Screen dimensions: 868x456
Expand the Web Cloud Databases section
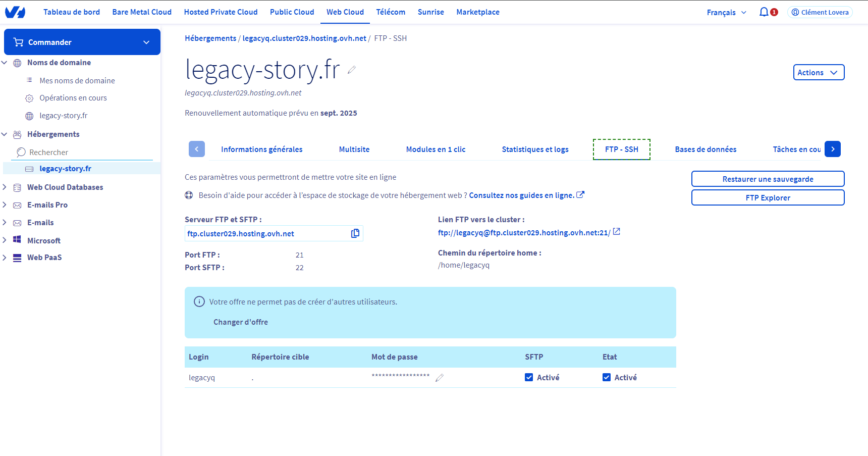5,187
